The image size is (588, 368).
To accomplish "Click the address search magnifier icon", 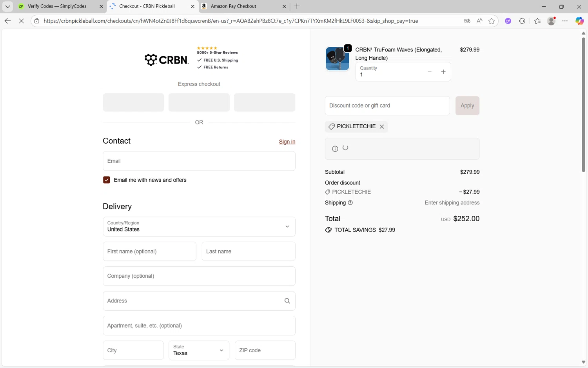I will [287, 301].
